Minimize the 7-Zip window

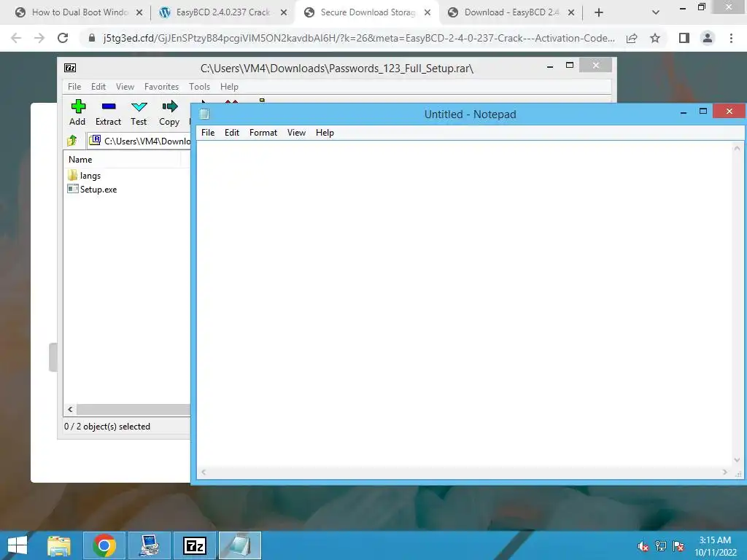coord(550,66)
